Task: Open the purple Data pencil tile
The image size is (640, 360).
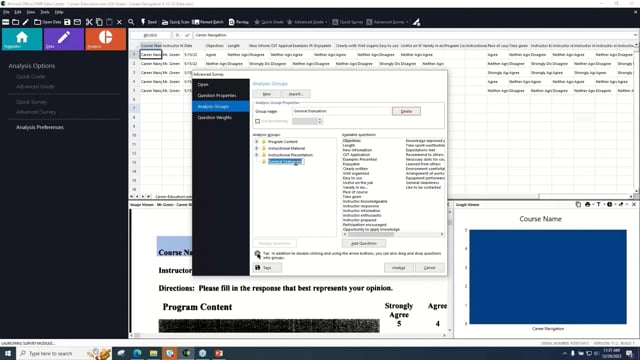Action: tap(64, 39)
